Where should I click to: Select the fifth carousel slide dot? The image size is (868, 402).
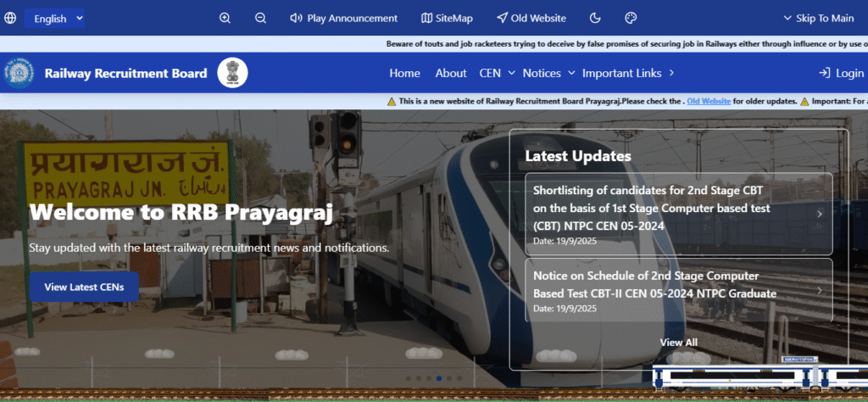pos(449,379)
